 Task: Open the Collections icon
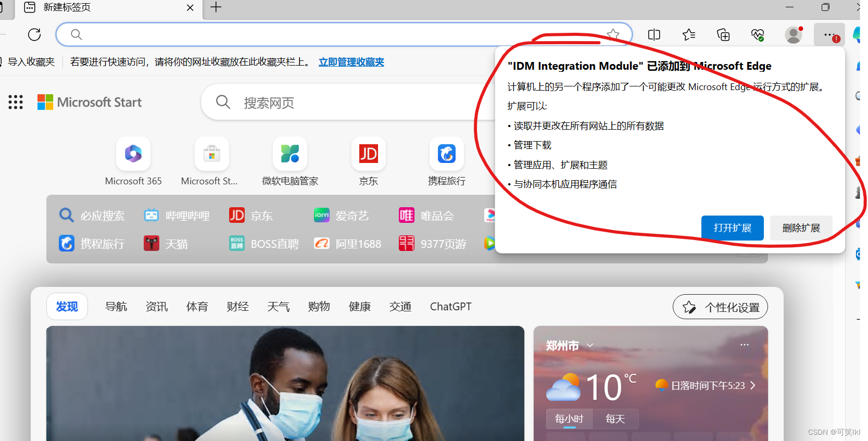pyautogui.click(x=723, y=34)
